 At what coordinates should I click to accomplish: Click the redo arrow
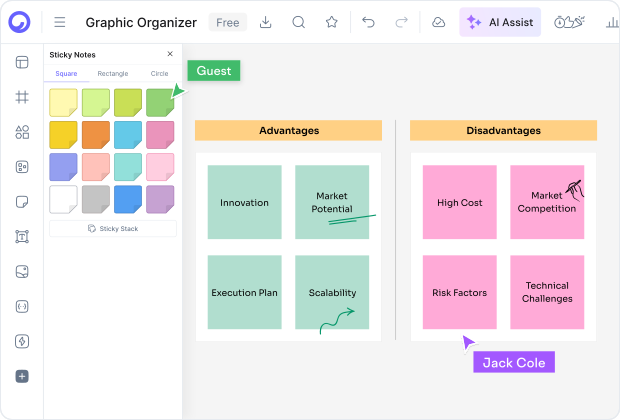(402, 22)
